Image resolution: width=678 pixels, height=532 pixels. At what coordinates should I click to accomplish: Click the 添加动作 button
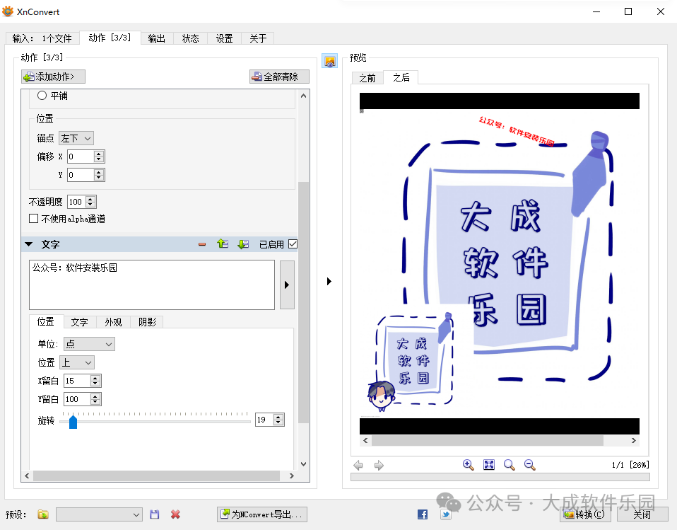coord(54,76)
